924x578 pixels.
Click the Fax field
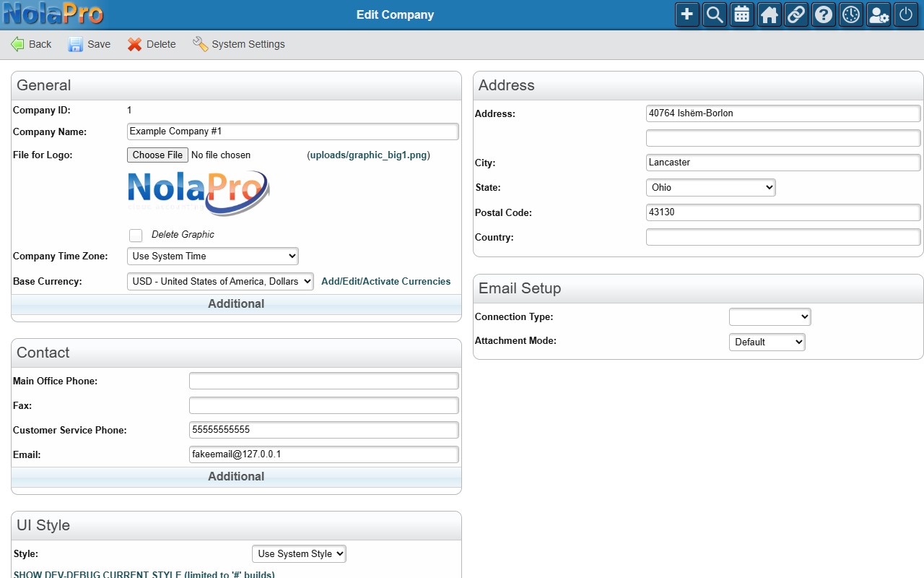[x=323, y=405]
